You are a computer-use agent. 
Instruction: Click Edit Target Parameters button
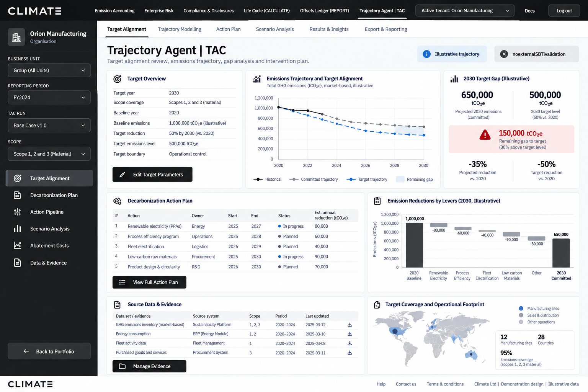[152, 175]
